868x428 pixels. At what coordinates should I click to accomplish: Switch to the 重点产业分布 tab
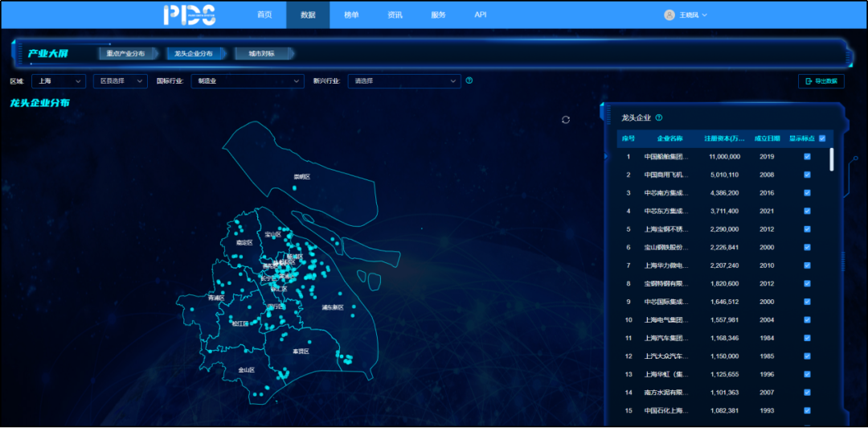(x=126, y=54)
